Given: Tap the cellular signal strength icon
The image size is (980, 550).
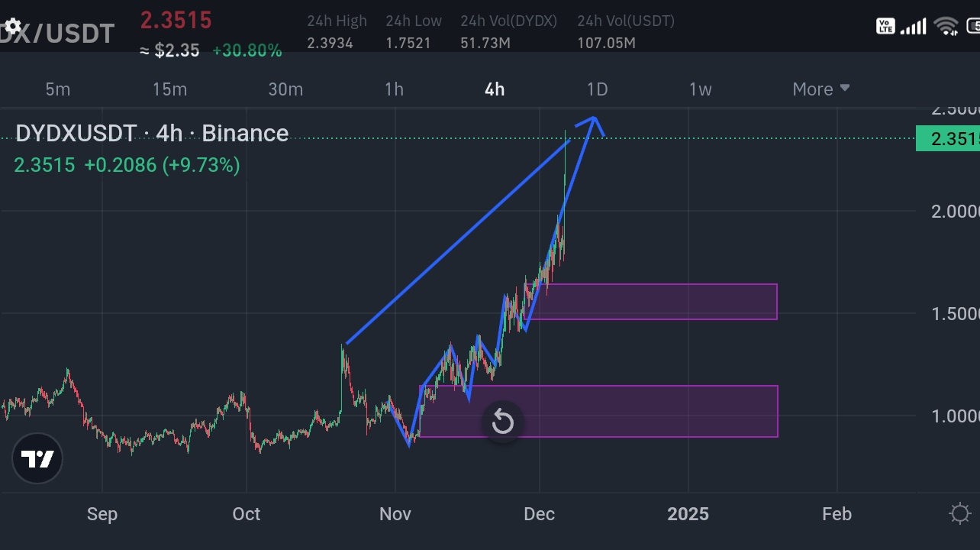Looking at the screenshot, I should coord(914,25).
